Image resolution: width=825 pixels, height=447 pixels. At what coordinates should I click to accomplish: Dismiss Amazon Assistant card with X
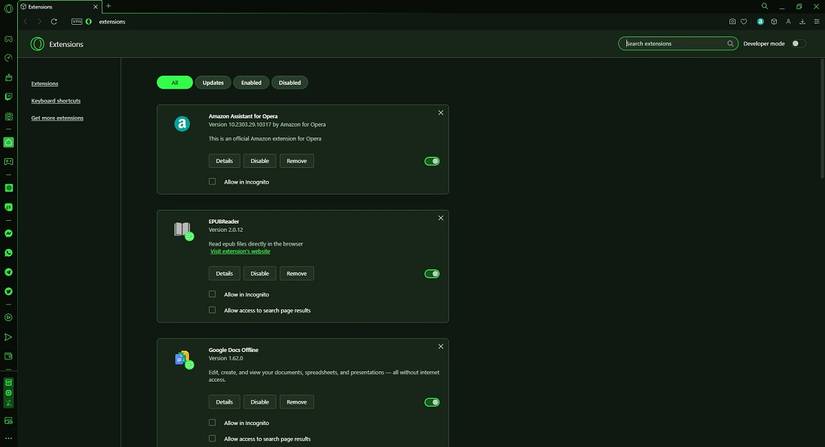(x=441, y=113)
